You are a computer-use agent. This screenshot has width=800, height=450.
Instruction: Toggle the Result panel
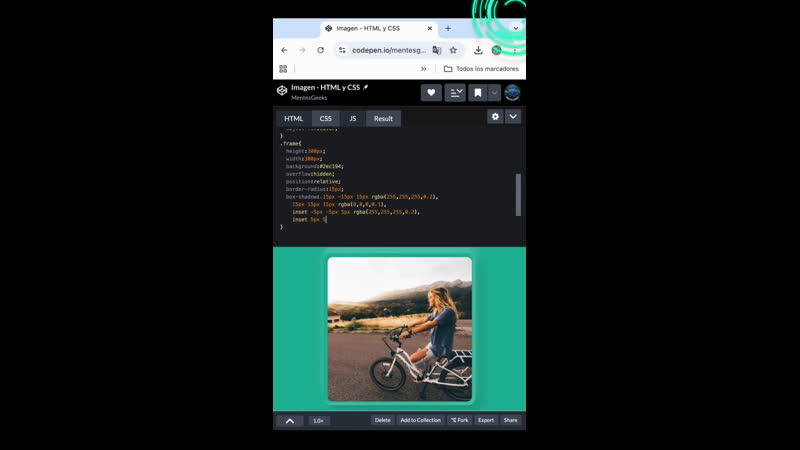383,118
